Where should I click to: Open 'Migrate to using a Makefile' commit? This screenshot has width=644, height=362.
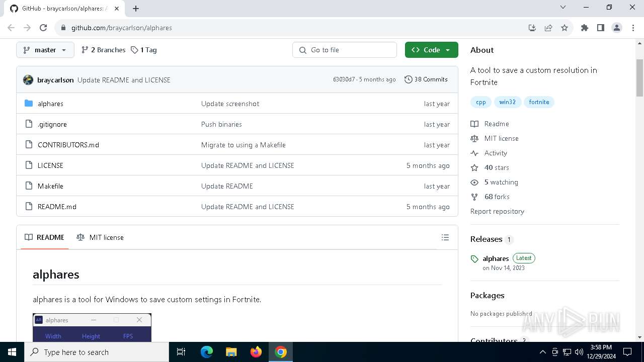244,145
